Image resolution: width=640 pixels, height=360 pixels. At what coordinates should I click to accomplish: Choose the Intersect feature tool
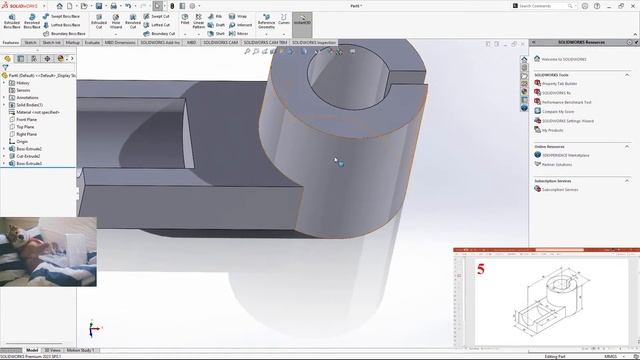[x=240, y=25]
